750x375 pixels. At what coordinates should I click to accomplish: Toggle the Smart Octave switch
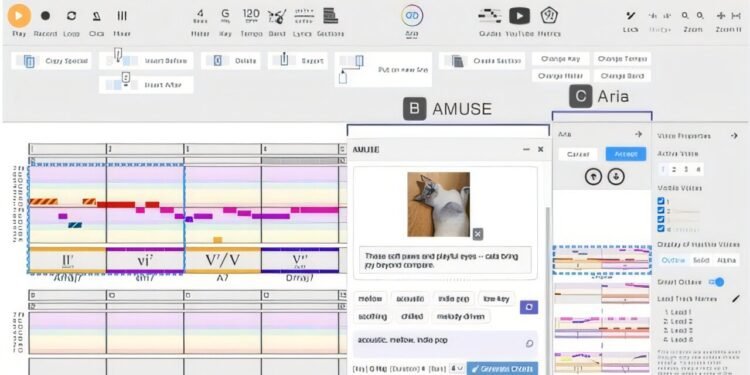pos(717,282)
